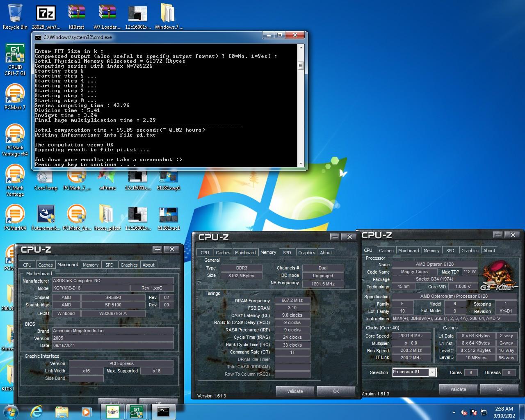Open the wPrime desktop icon
This screenshot has height=420, width=525.
pos(107,180)
